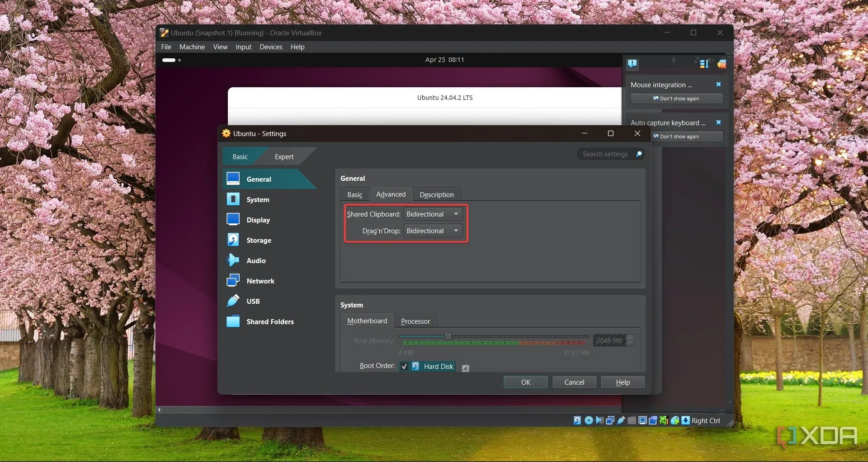Maximize the Ubuntu - Settings dialog
The width and height of the screenshot is (868, 462).
tap(611, 133)
